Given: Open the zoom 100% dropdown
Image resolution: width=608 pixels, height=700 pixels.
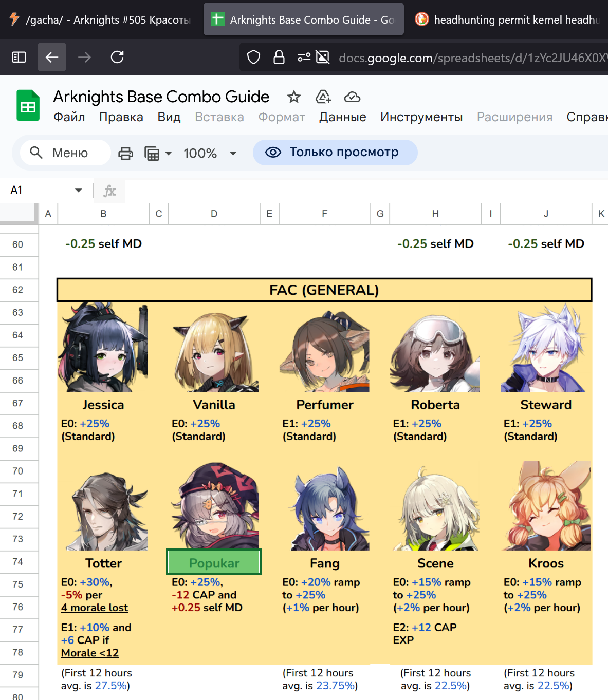Looking at the screenshot, I should tap(210, 153).
